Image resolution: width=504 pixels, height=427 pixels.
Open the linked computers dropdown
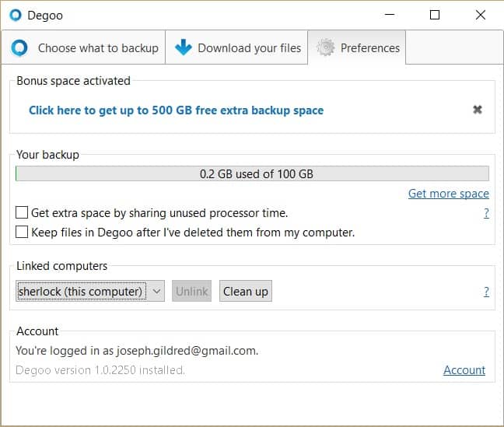click(x=90, y=292)
